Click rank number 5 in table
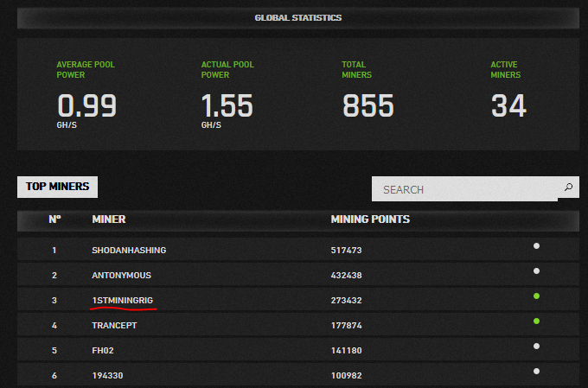The height and width of the screenshot is (388, 588). click(x=54, y=351)
